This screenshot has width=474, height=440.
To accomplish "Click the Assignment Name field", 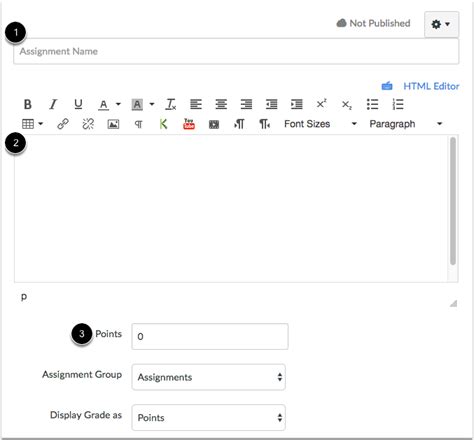I will click(236, 51).
